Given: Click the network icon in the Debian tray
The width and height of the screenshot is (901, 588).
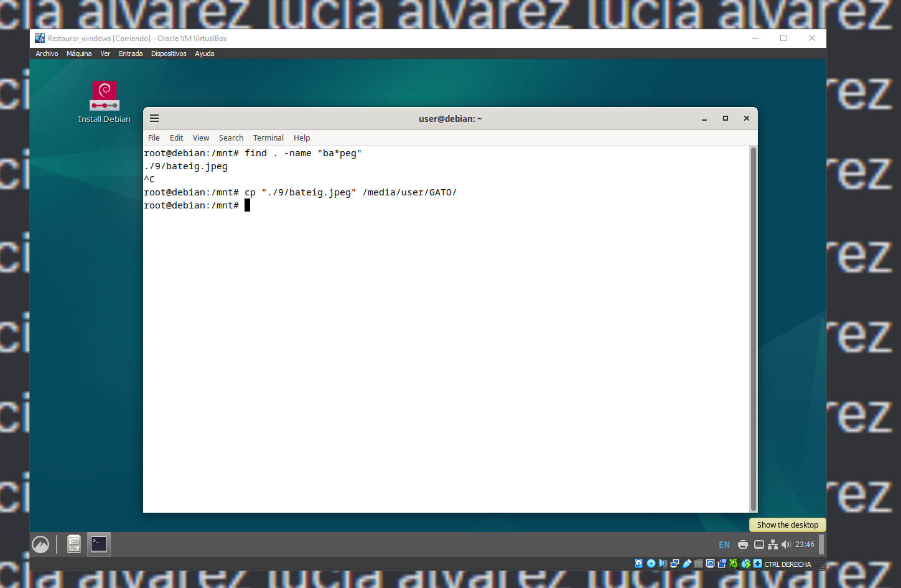Looking at the screenshot, I should click(772, 544).
